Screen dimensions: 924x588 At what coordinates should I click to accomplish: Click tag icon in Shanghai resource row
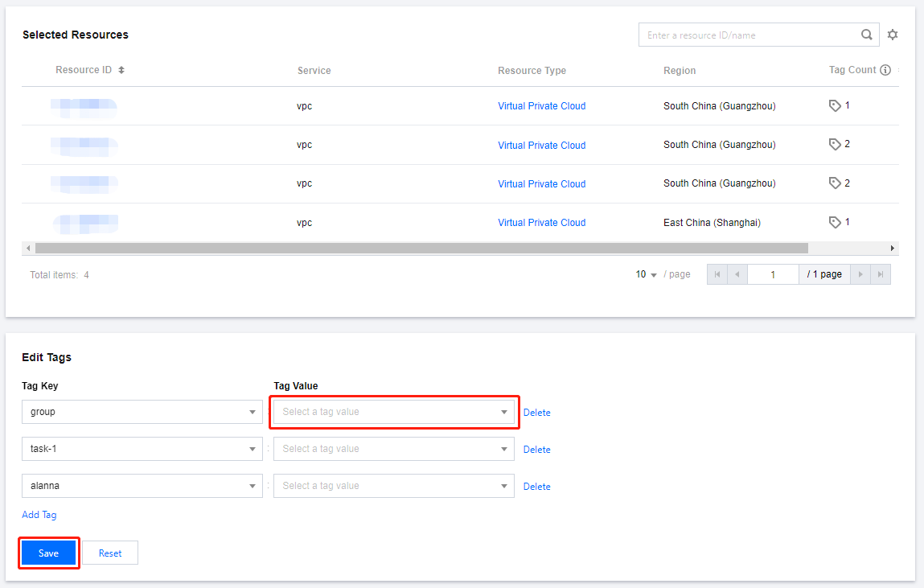tap(835, 222)
